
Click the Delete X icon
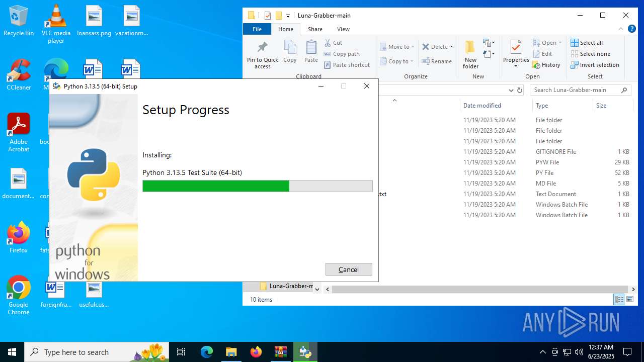pos(426,47)
